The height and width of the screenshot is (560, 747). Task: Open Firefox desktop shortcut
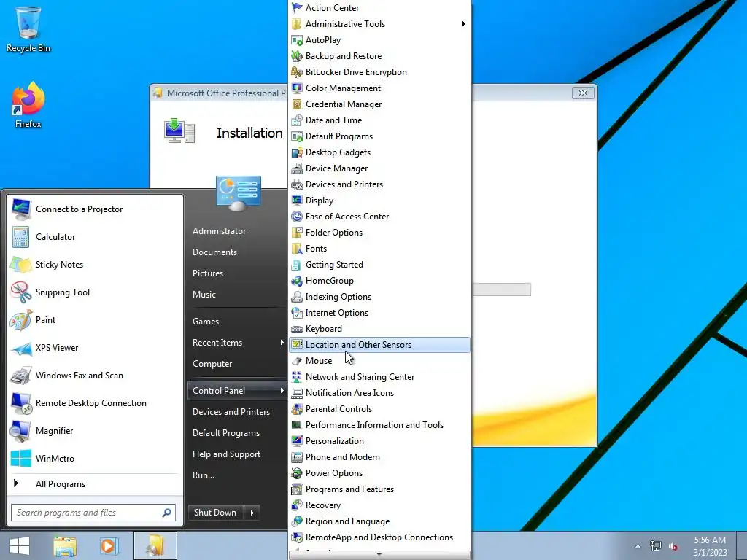point(28,105)
